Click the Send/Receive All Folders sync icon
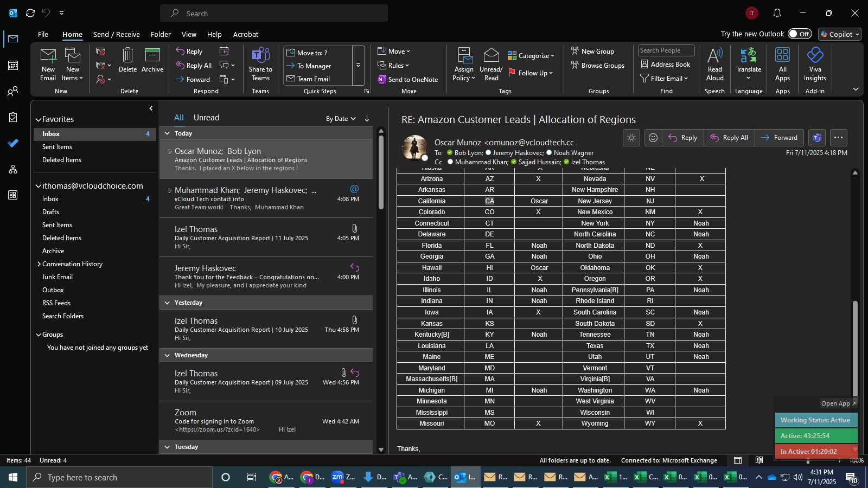868x488 pixels. tap(30, 13)
